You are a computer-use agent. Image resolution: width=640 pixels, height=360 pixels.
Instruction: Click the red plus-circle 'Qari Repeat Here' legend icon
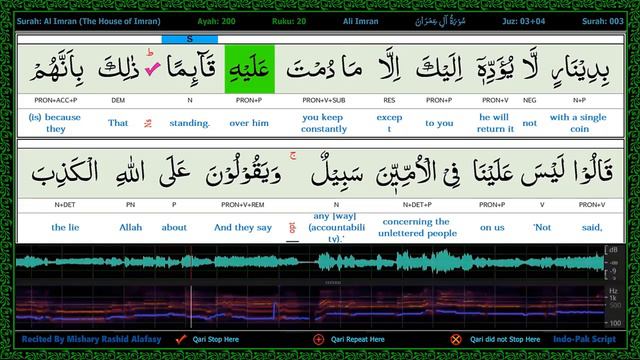pos(318,339)
